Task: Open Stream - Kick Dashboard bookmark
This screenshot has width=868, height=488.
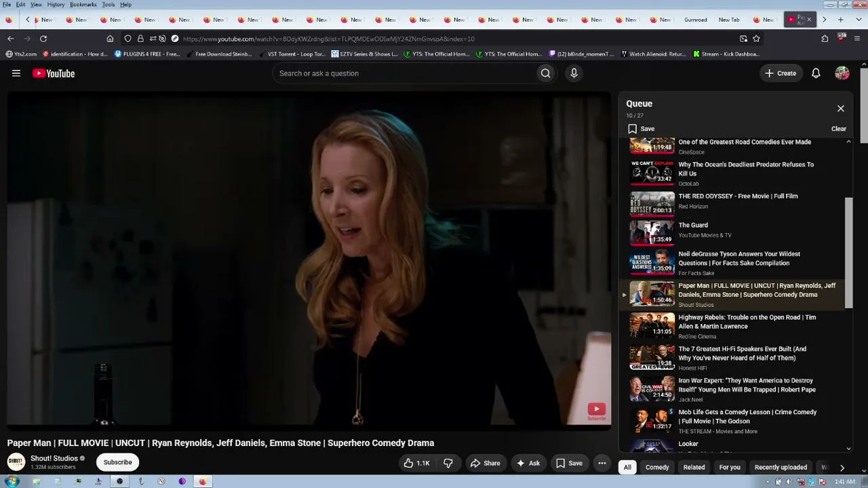Action: point(726,54)
